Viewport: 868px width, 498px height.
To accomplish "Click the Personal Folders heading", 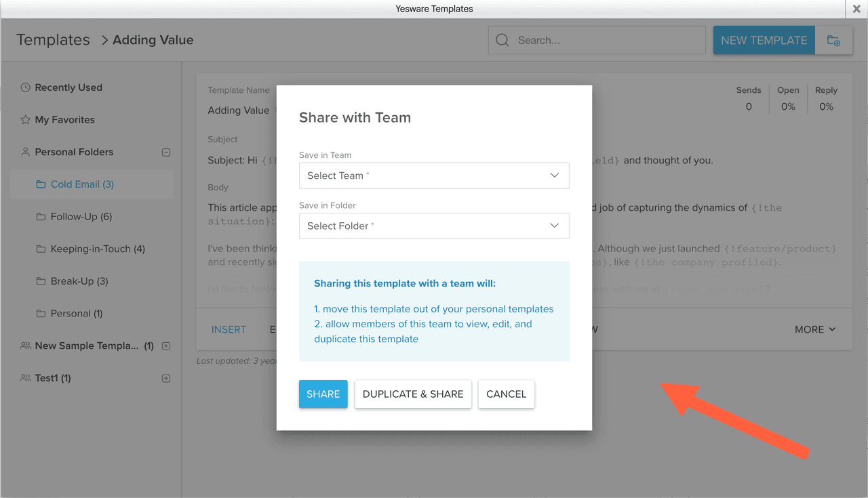I will (x=74, y=152).
